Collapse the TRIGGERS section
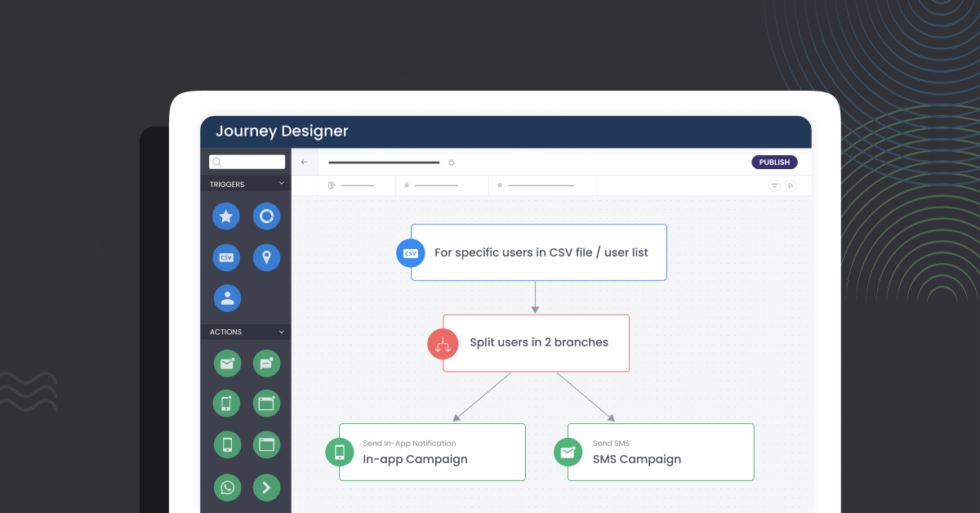The width and height of the screenshot is (980, 513). click(282, 184)
